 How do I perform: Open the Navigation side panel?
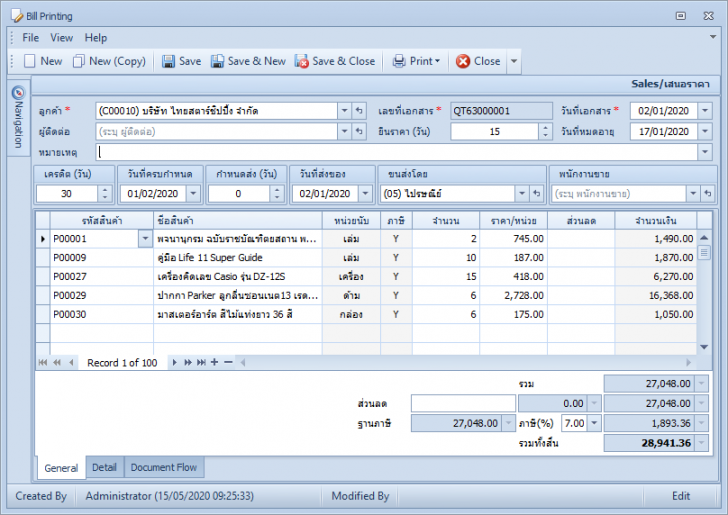pyautogui.click(x=17, y=118)
